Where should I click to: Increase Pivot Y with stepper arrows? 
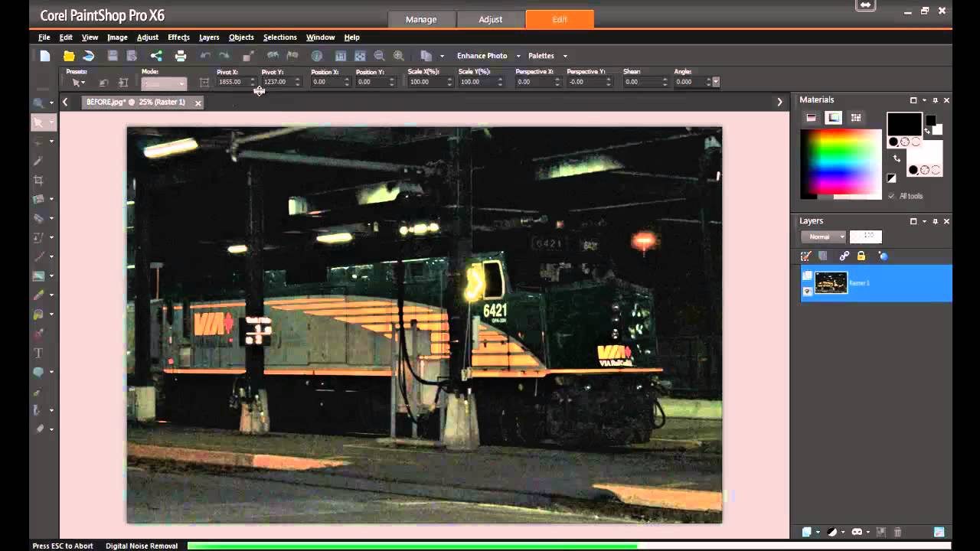click(299, 80)
